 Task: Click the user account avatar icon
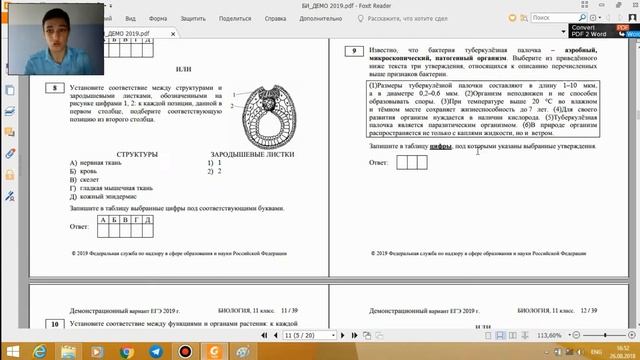click(x=632, y=18)
